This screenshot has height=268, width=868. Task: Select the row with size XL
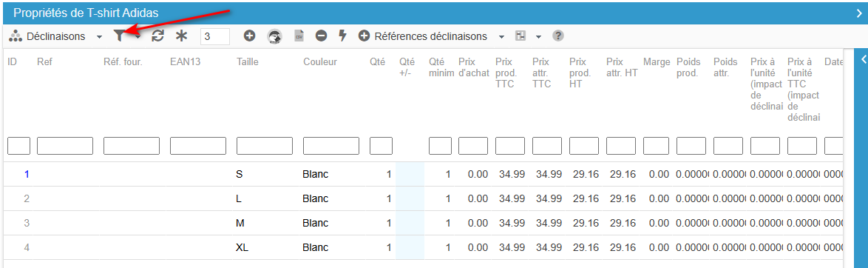point(423,247)
